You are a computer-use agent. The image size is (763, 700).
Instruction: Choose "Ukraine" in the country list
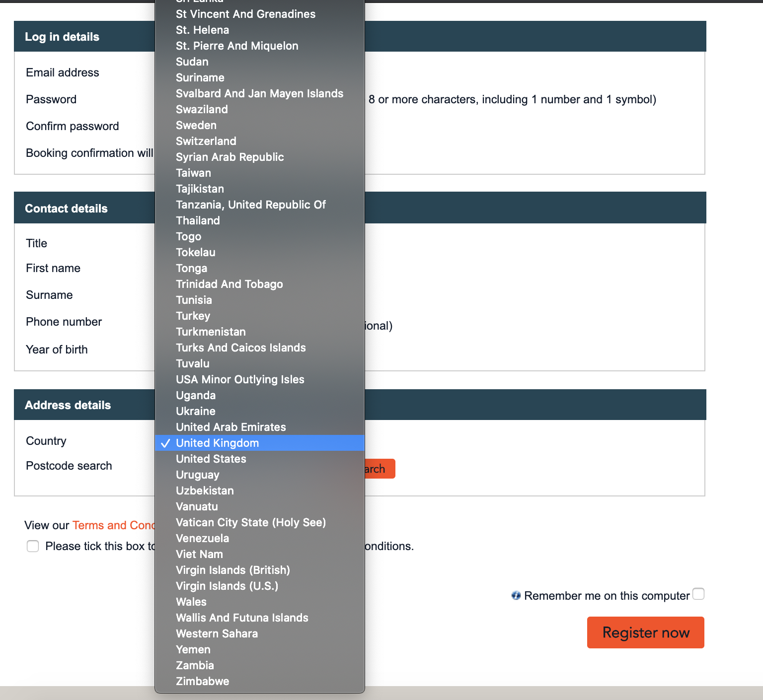[x=195, y=411]
